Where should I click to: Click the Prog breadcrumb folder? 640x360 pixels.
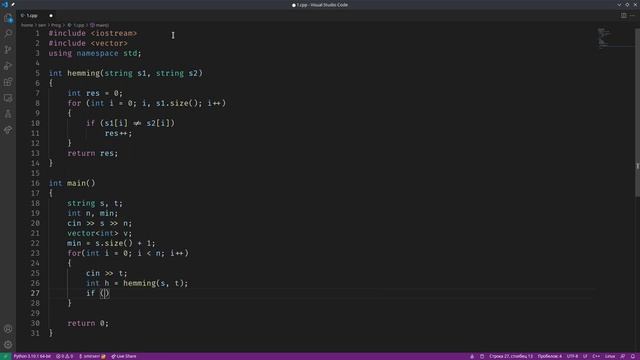[x=56, y=25]
